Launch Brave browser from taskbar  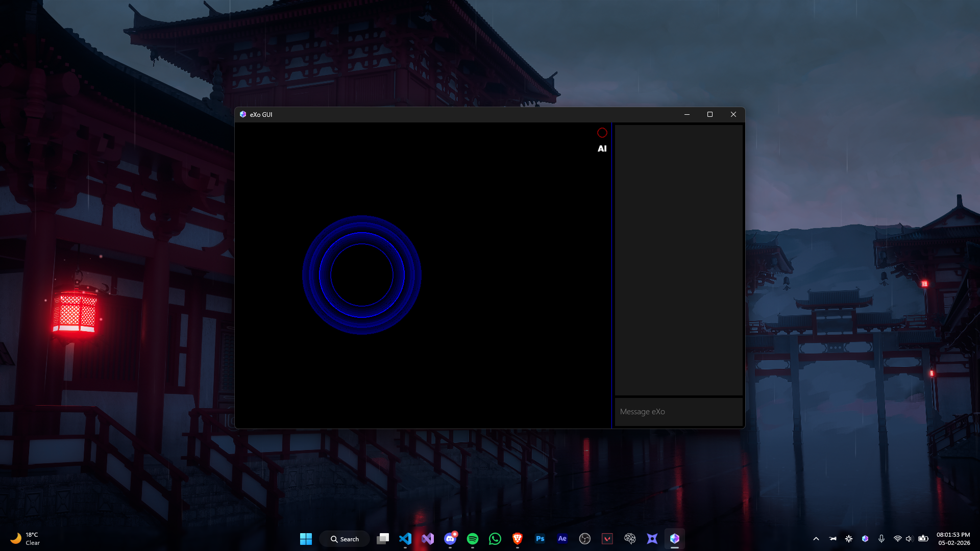(x=518, y=539)
